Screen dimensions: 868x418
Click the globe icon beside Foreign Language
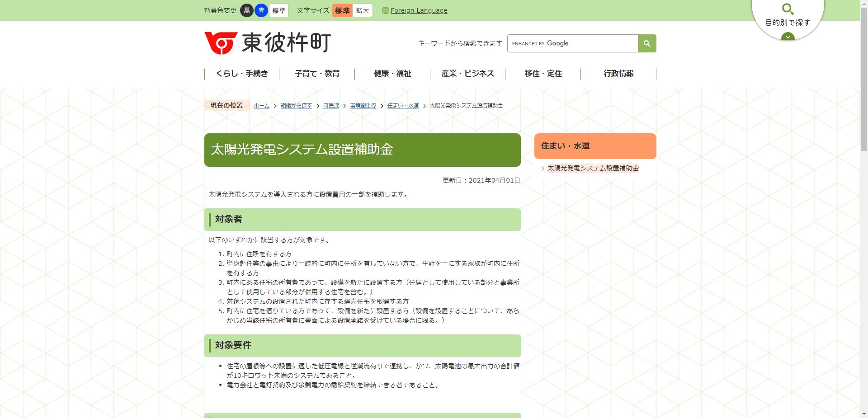[385, 10]
